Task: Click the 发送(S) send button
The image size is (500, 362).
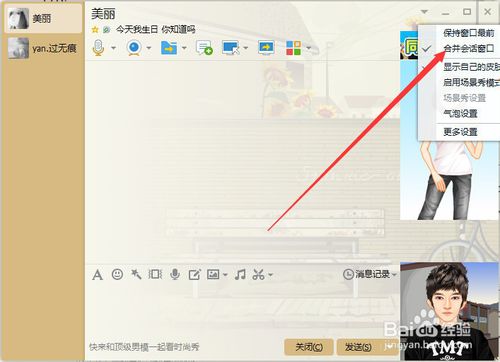Action: tap(358, 347)
